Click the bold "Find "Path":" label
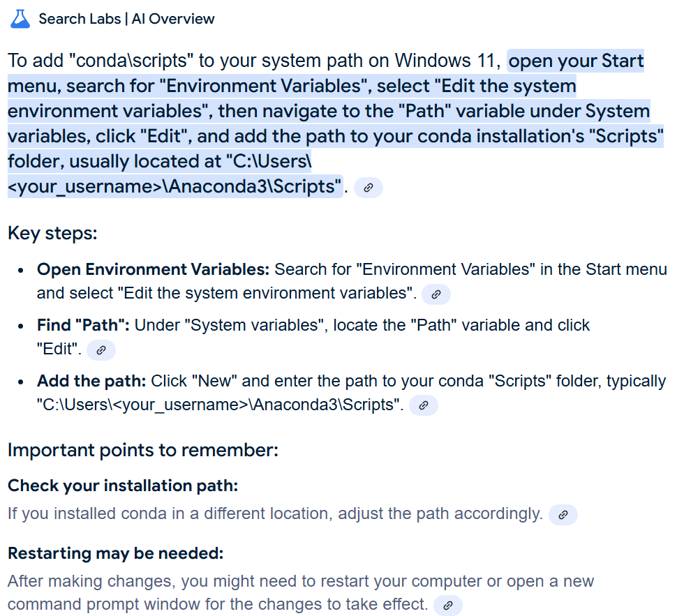Screen dimensions: 677x616 (x=83, y=325)
